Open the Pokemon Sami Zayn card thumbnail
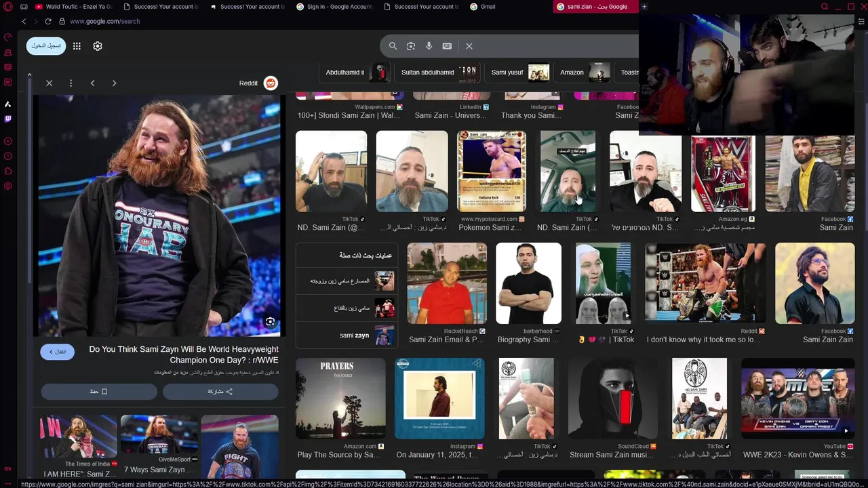The height and width of the screenshot is (488, 868). click(492, 171)
